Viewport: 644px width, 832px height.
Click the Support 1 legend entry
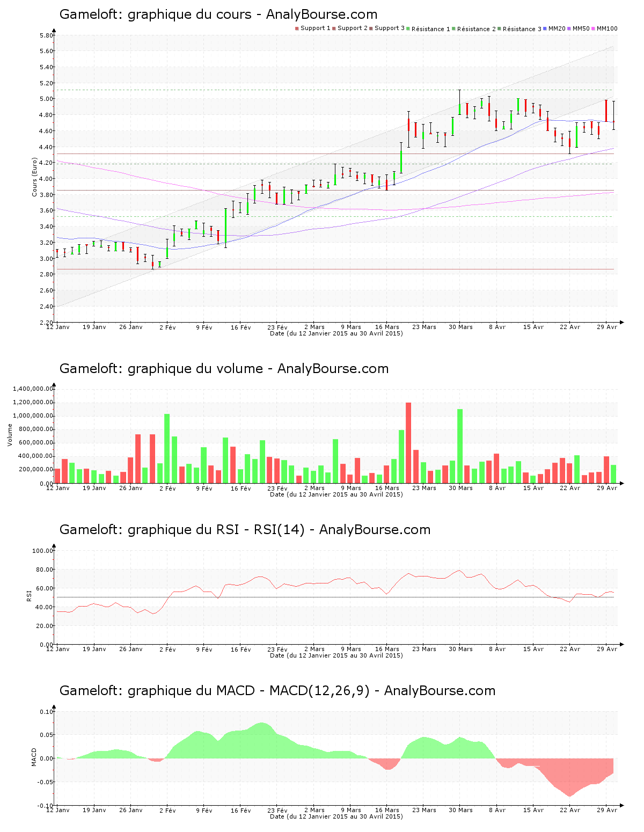313,28
